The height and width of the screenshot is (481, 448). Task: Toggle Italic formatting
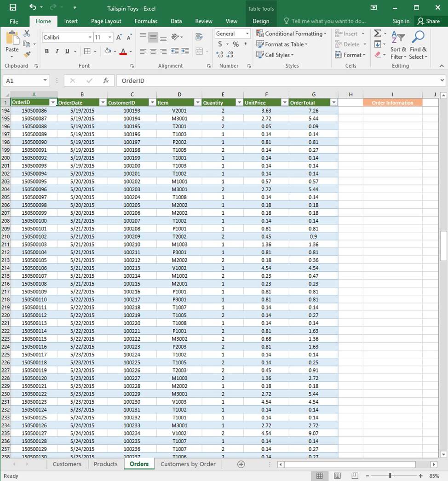pos(57,52)
